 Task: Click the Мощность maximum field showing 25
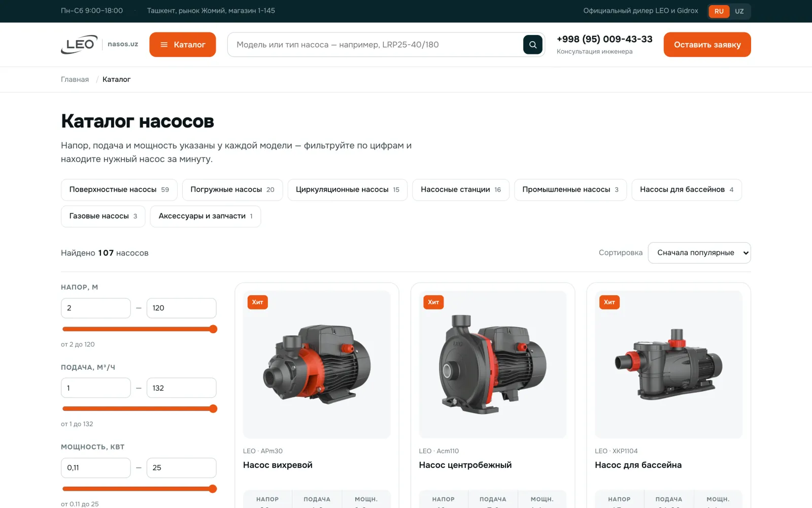pos(182,468)
